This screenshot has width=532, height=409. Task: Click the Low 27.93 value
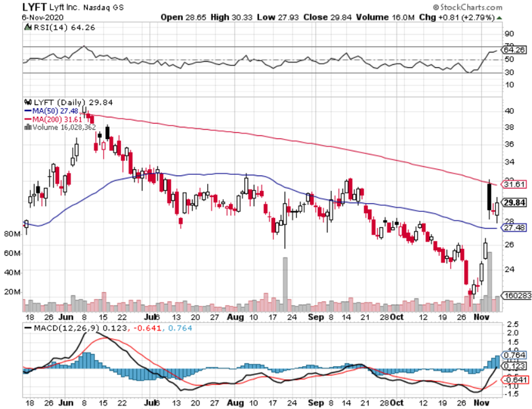point(278,17)
